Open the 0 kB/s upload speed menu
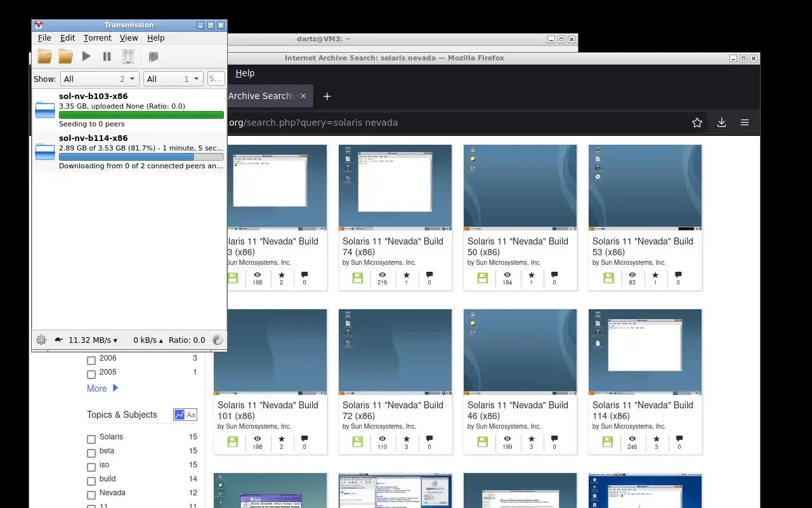Image resolution: width=812 pixels, height=508 pixels. tap(148, 340)
